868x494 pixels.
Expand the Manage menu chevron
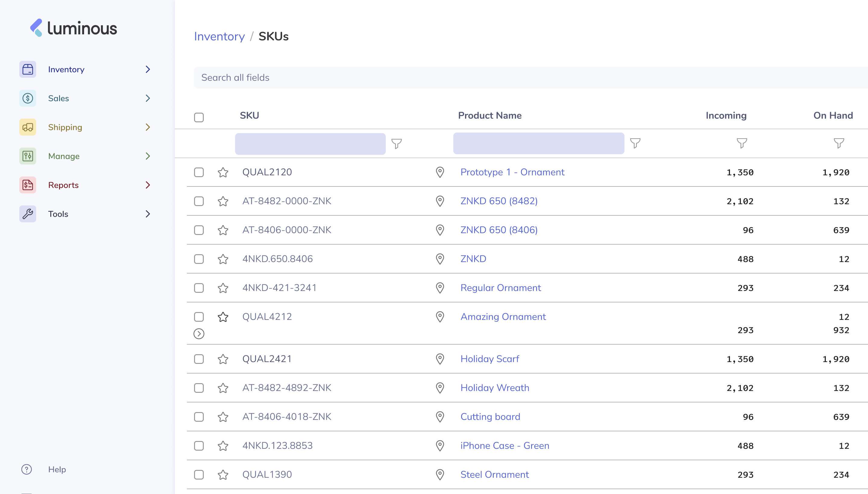pos(148,156)
